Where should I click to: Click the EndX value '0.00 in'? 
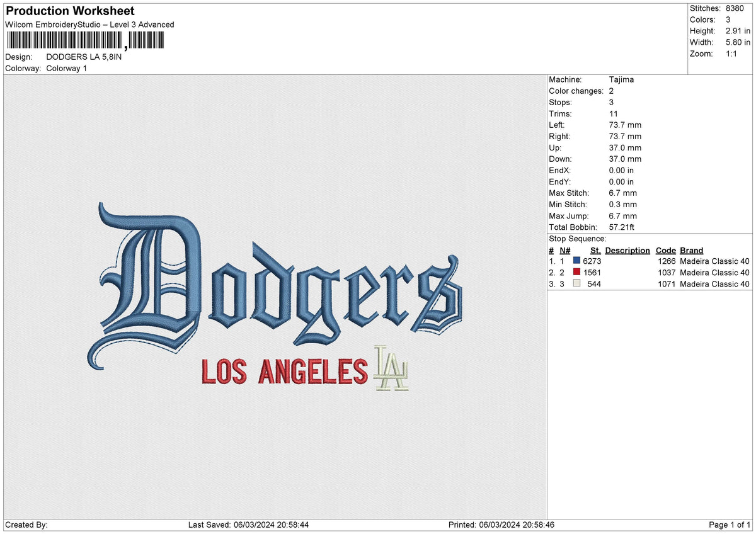(622, 170)
